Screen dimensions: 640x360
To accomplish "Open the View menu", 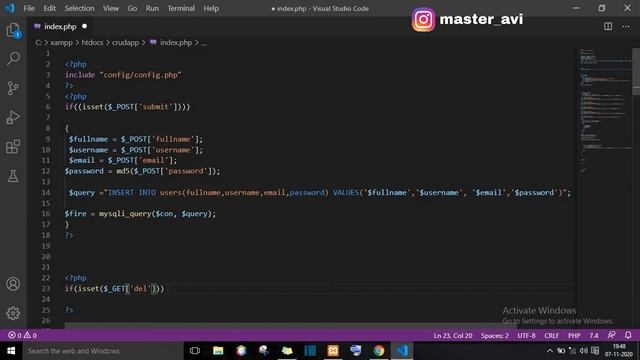I will (111, 8).
